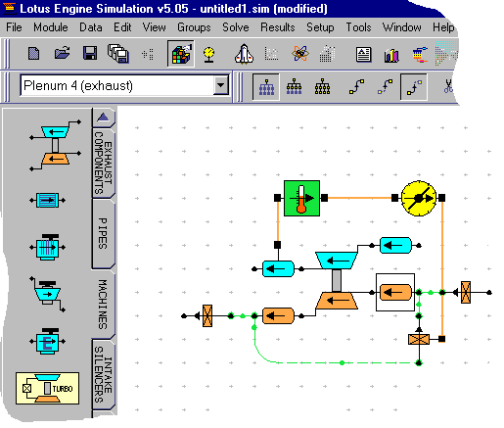Image resolution: width=504 pixels, height=428 pixels.
Task: Click the New file icon
Action: tap(34, 54)
